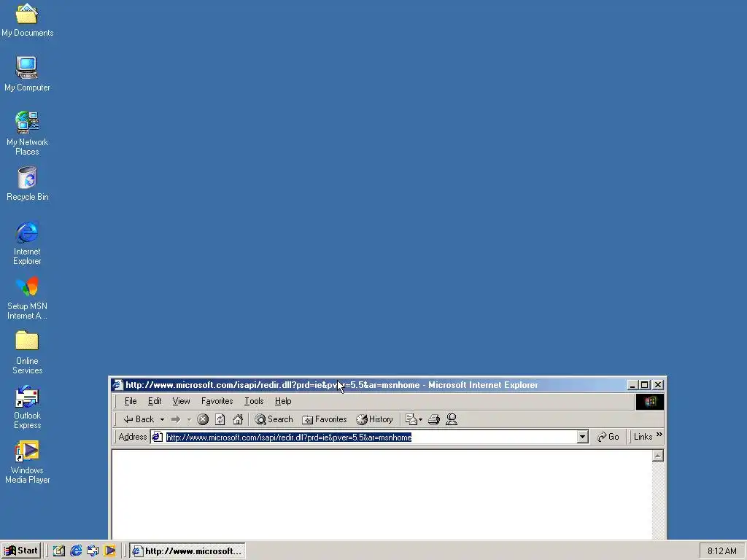Launch Media Player from quick launch

(x=109, y=551)
